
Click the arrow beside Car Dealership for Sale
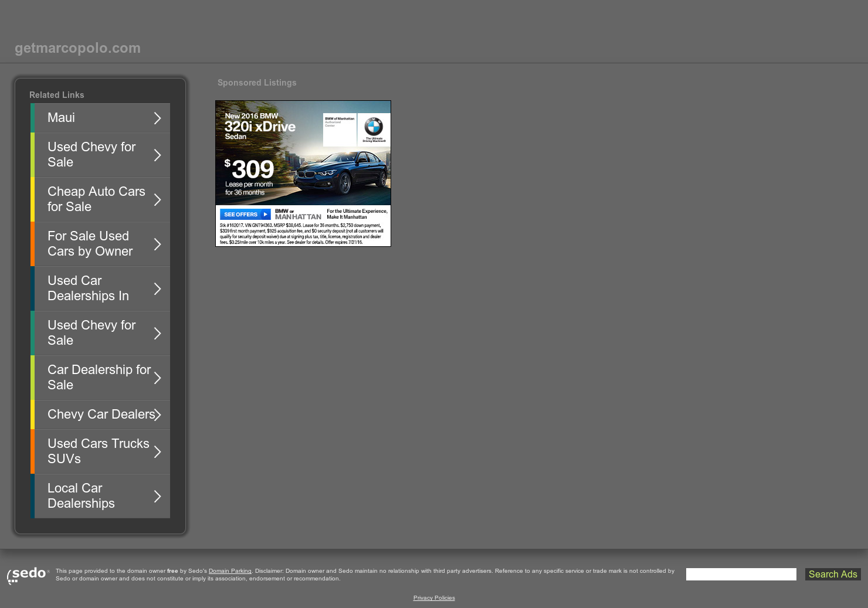pos(157,378)
